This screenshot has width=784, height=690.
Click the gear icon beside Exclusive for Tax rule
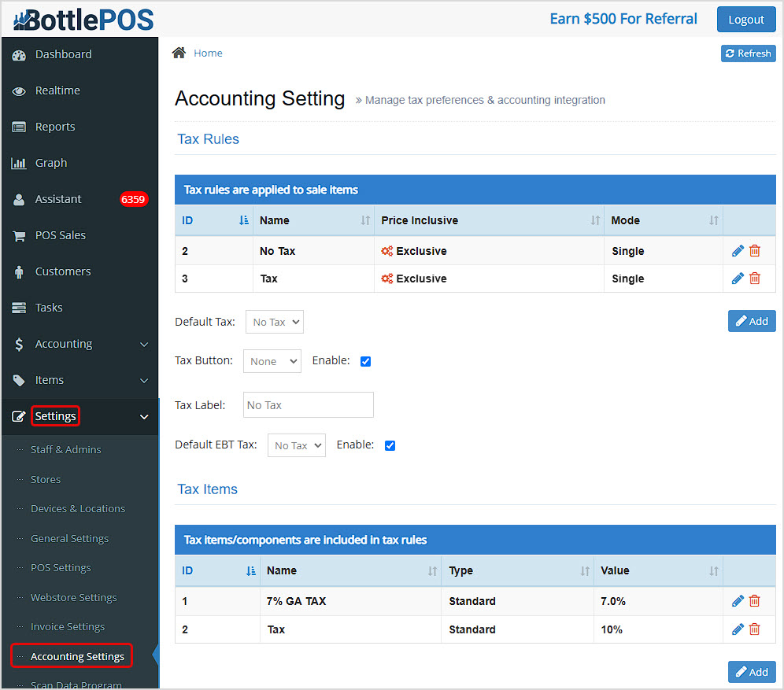pos(386,279)
